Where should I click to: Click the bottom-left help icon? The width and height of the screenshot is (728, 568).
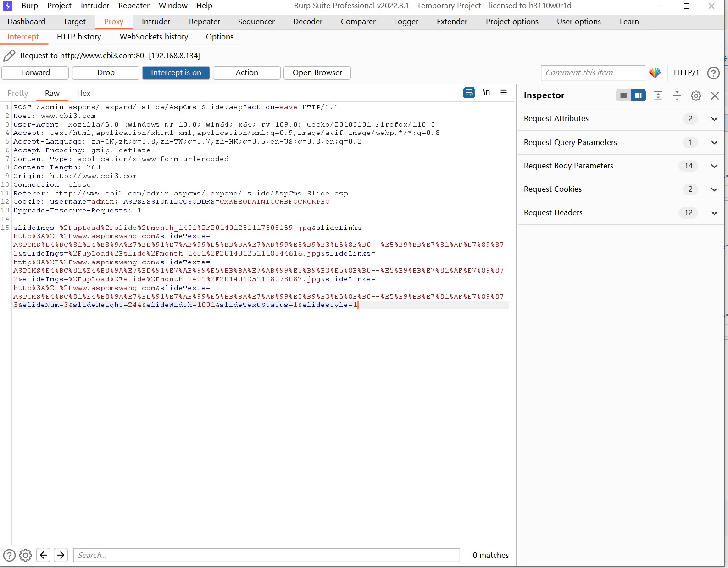click(x=9, y=555)
